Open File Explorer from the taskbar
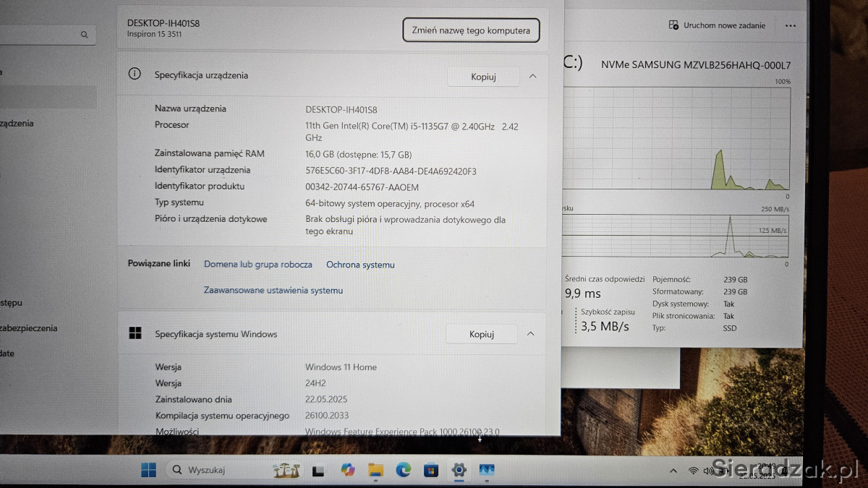Screen dimensions: 868x488 tap(375, 471)
